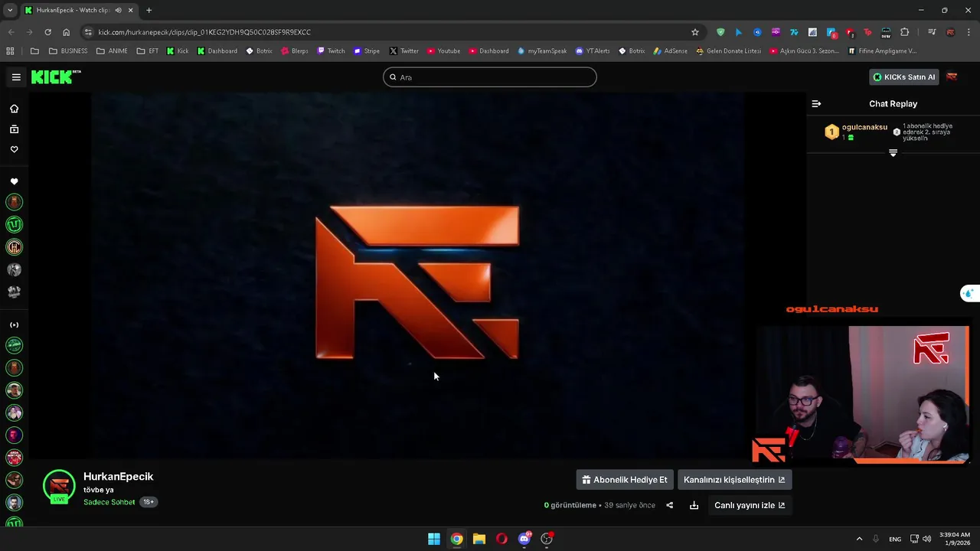Collapse the Chat Replay panel arrow icon
The height and width of the screenshot is (551, 980).
point(816,103)
